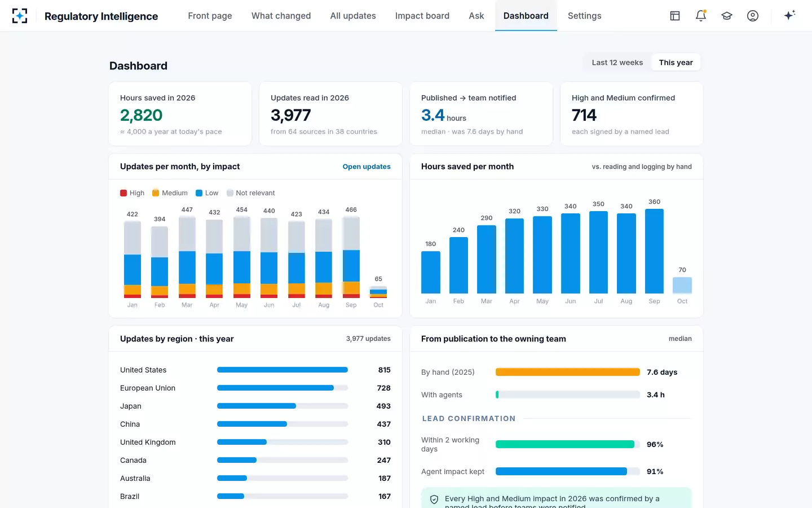The height and width of the screenshot is (508, 812).
Task: Open notifications bell
Action: [x=701, y=16]
